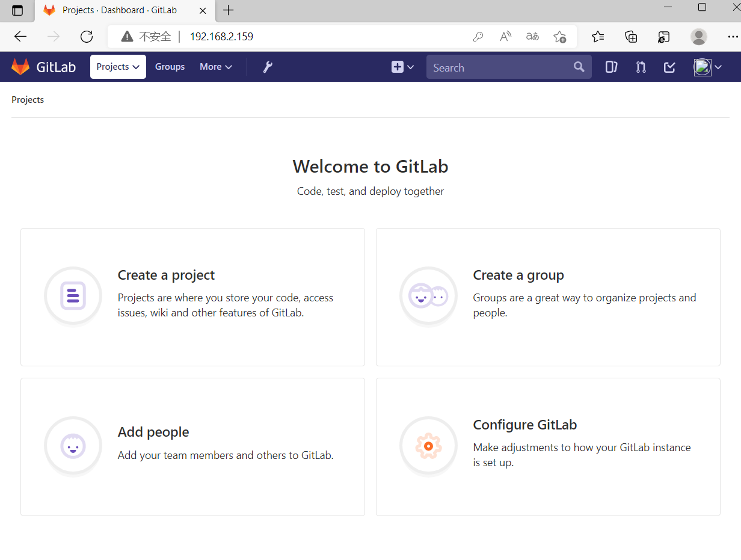Reload the page with refresh icon
741x560 pixels.
[87, 37]
